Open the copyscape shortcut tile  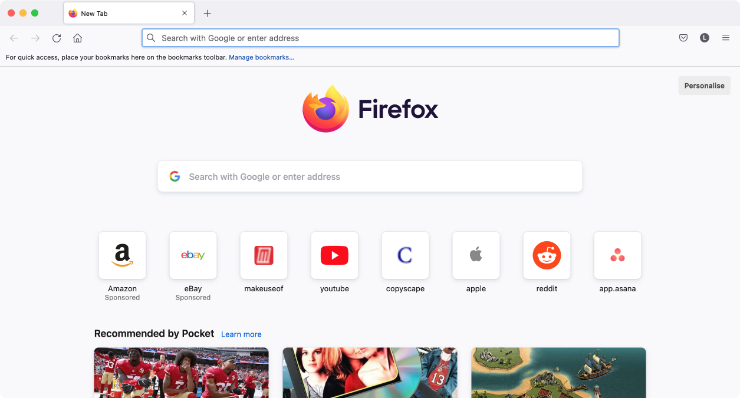pyautogui.click(x=405, y=255)
